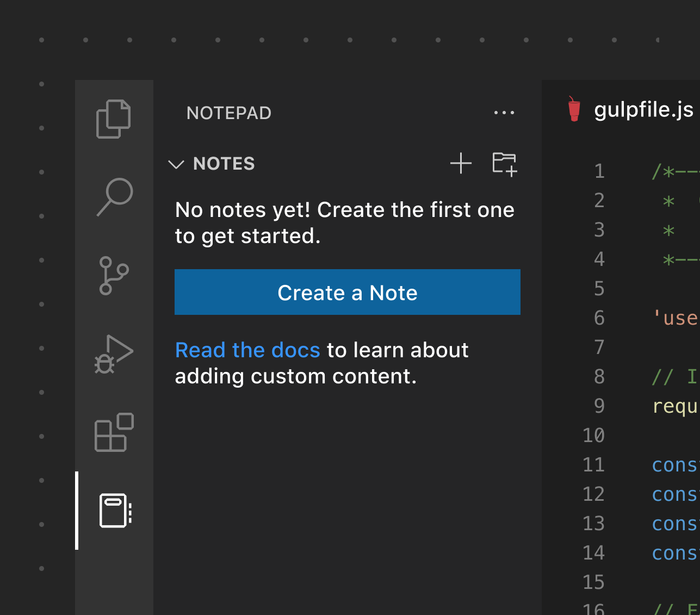
Task: Select line number 10 in the editor gutter
Action: pos(594,436)
